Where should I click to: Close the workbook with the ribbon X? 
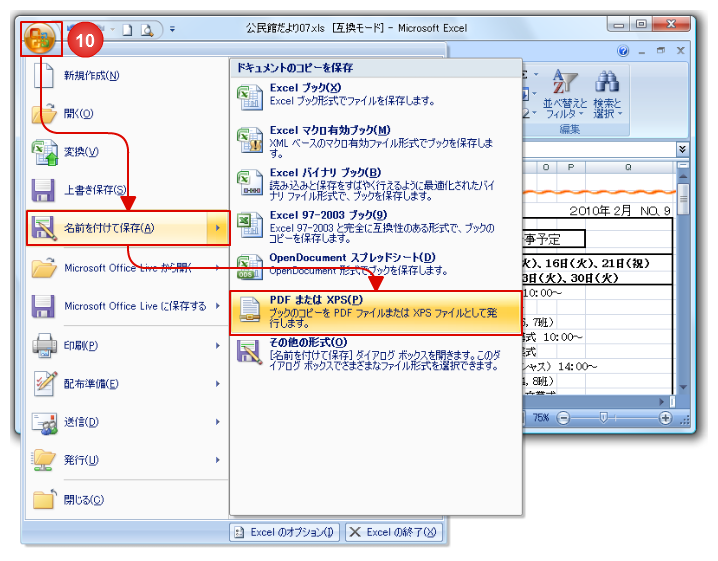tap(681, 50)
